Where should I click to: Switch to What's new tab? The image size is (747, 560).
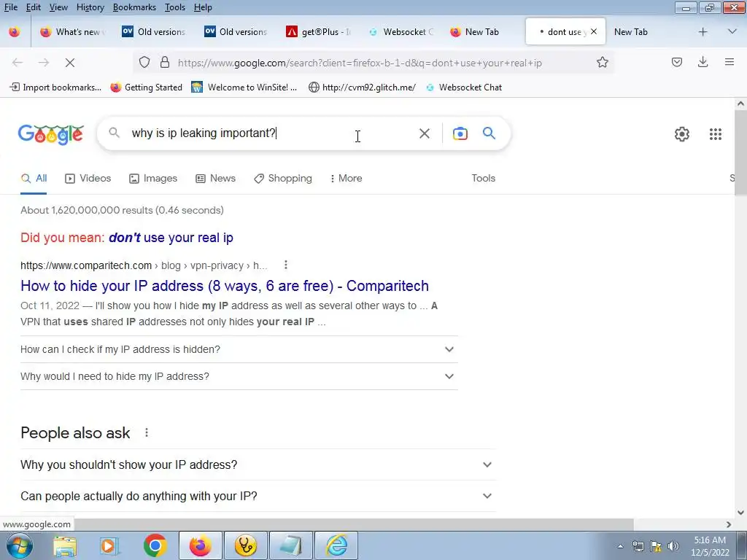[x=73, y=32]
